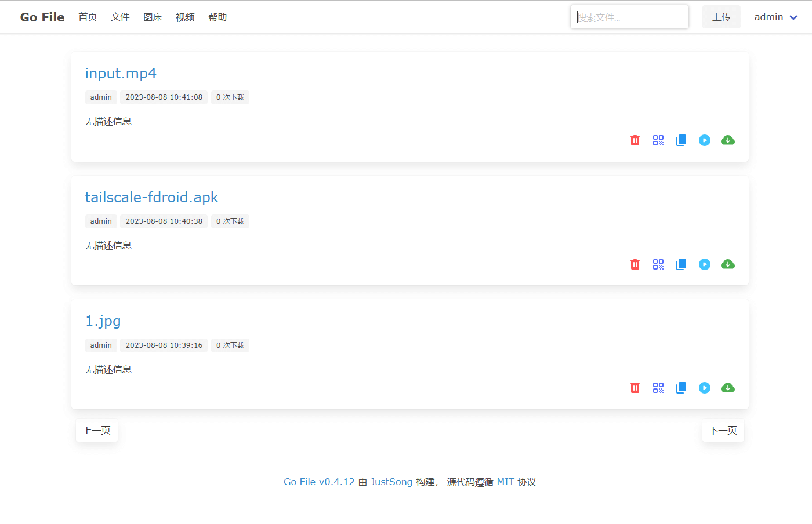
Task: Preview 1.jpg with the play icon
Action: (704, 387)
